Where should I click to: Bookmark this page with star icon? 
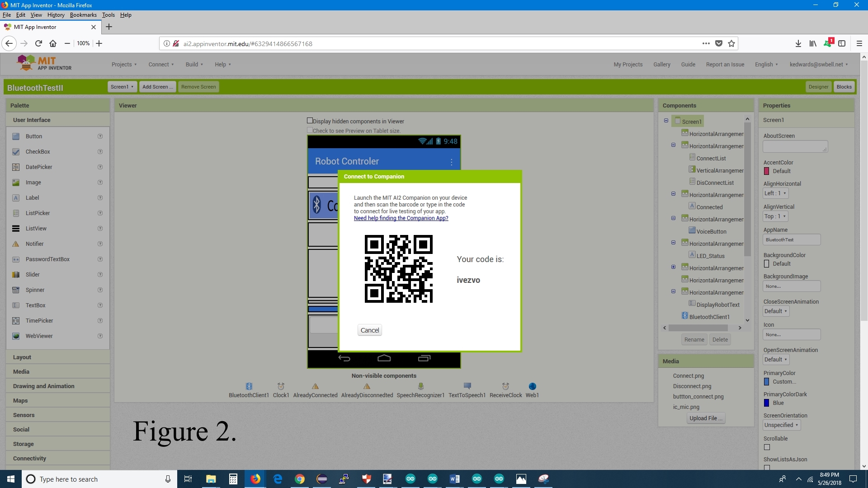731,44
